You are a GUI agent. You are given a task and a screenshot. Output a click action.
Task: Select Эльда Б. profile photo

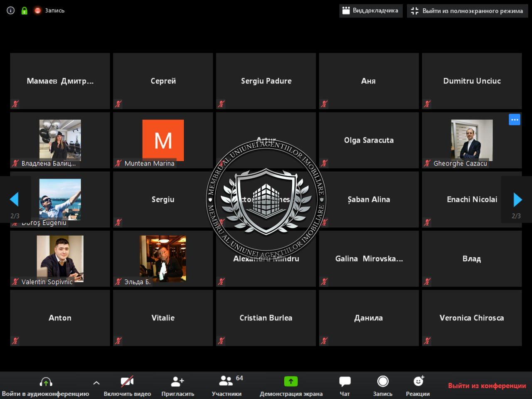(x=163, y=259)
